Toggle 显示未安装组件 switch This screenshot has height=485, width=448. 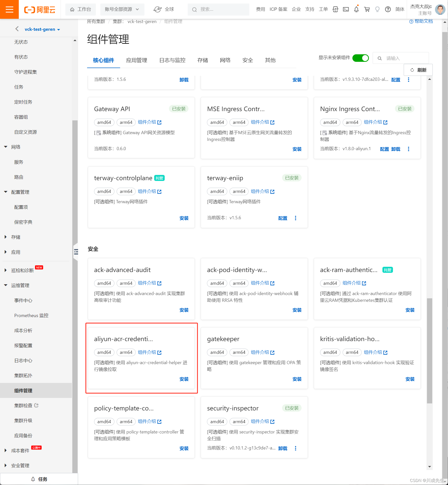[x=360, y=58]
